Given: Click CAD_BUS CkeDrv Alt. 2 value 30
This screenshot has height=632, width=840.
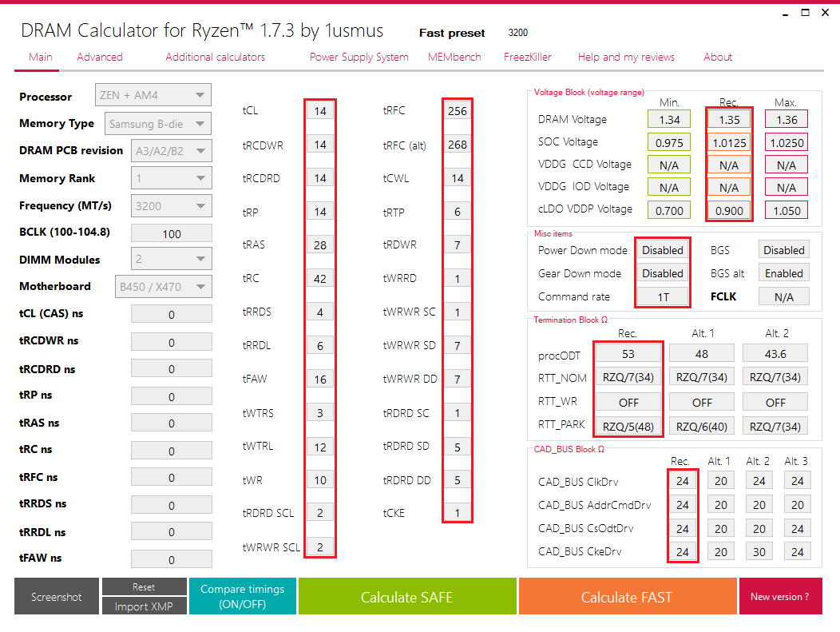Looking at the screenshot, I should (x=759, y=551).
